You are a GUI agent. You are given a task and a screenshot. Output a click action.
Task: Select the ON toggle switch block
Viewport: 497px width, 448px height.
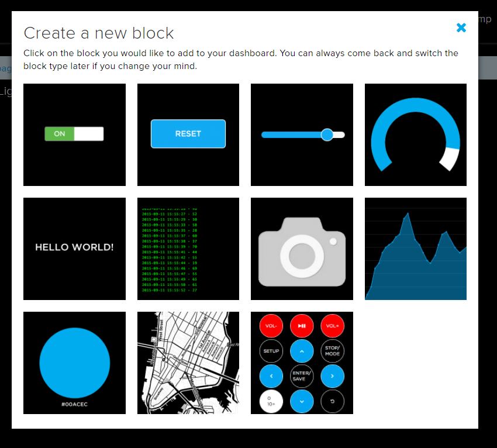(74, 135)
